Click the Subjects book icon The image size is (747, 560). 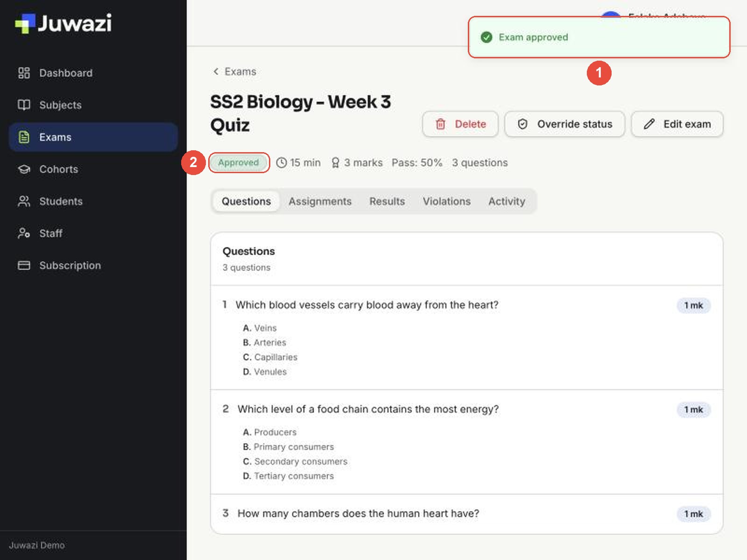pyautogui.click(x=24, y=105)
